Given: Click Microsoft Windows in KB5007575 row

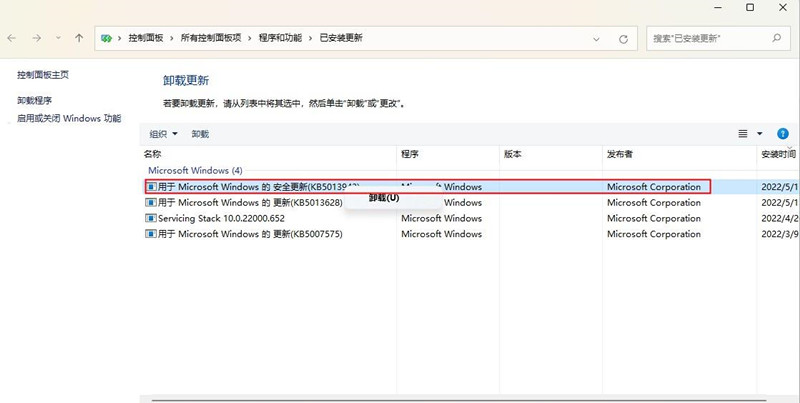Looking at the screenshot, I should pos(441,234).
